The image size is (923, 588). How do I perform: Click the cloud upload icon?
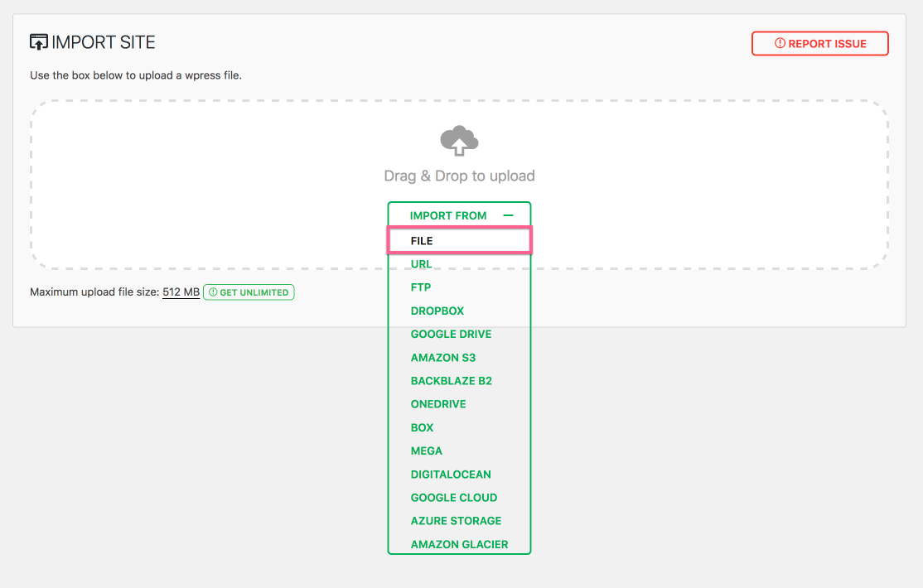(459, 141)
